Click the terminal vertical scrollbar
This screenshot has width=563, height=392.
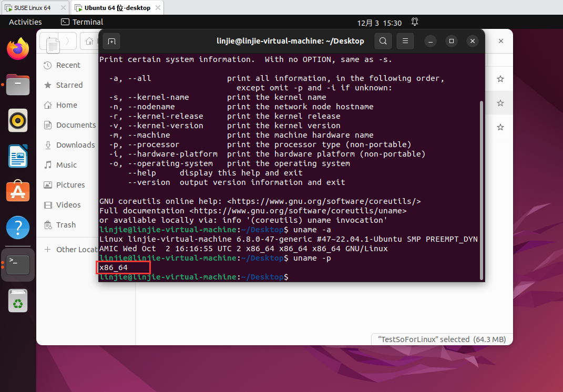tap(482, 190)
